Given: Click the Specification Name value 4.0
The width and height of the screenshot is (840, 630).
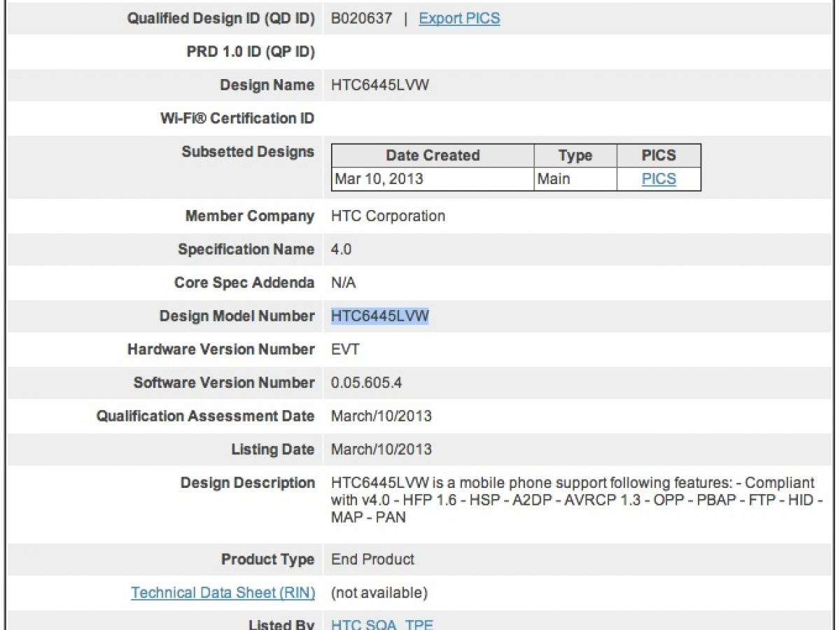Looking at the screenshot, I should point(341,249).
